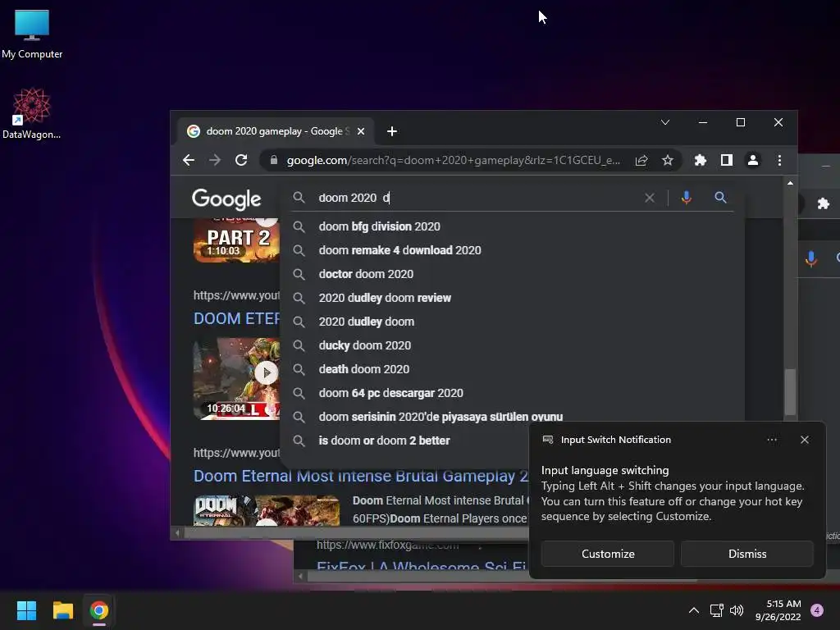Open the notification center badge 4
This screenshot has height=630, width=840.
tap(817, 610)
